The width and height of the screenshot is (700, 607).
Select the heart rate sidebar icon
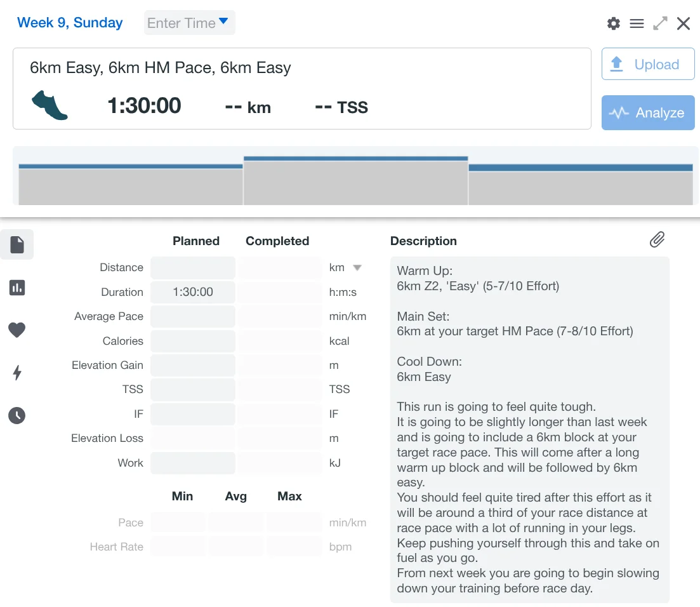coord(17,330)
